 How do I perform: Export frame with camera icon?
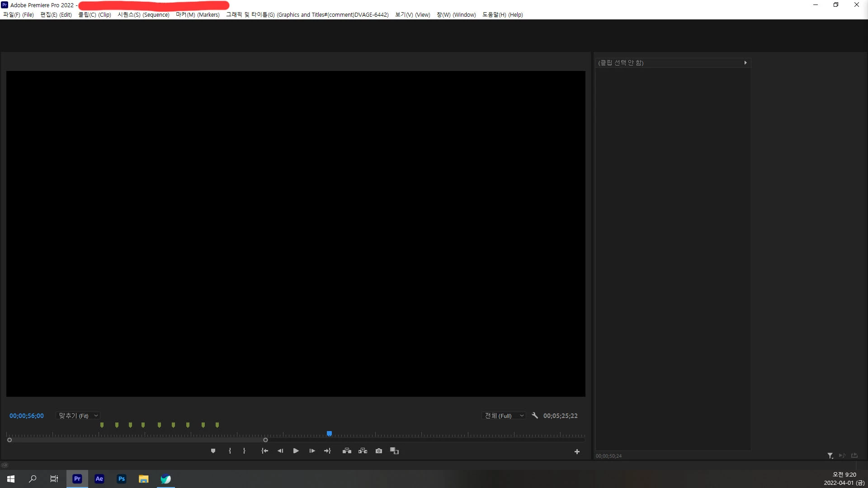[x=379, y=451]
